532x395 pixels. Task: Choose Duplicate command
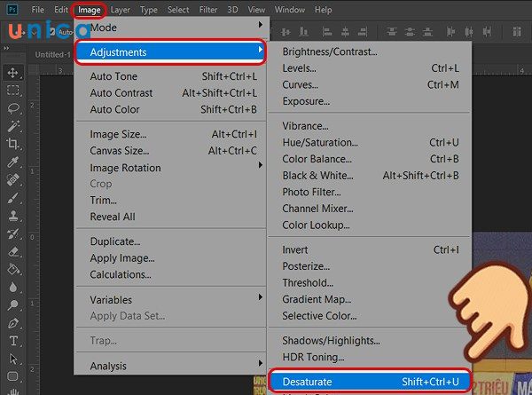pos(170,241)
